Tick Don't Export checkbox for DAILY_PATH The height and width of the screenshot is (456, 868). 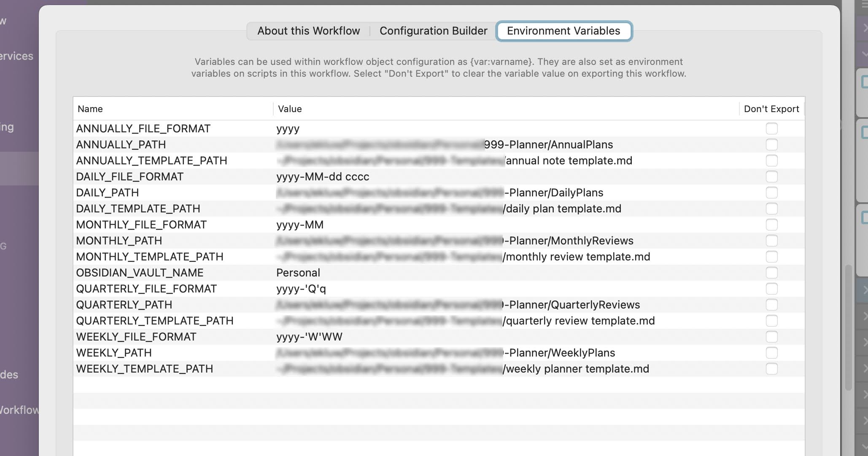coord(771,193)
